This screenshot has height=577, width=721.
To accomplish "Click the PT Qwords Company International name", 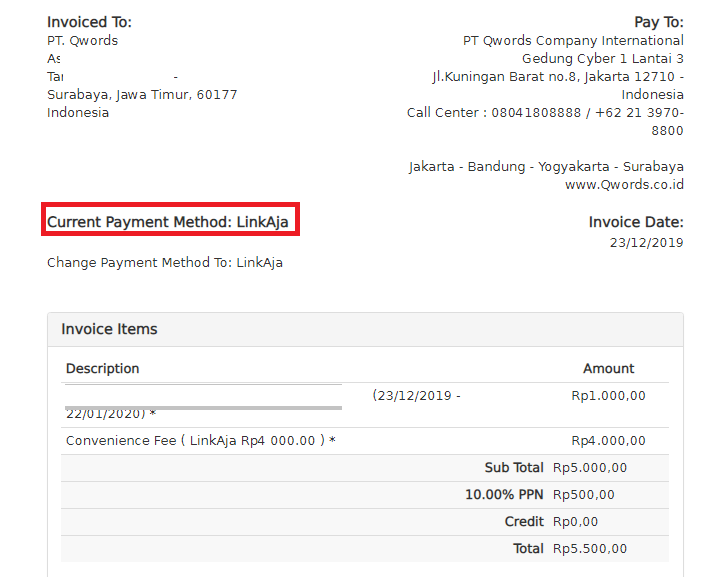I will click(573, 41).
